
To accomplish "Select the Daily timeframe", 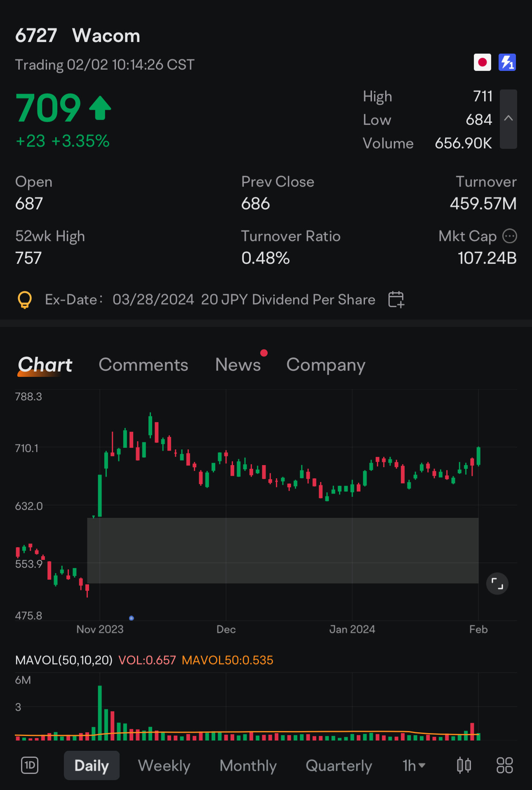I will pyautogui.click(x=92, y=766).
